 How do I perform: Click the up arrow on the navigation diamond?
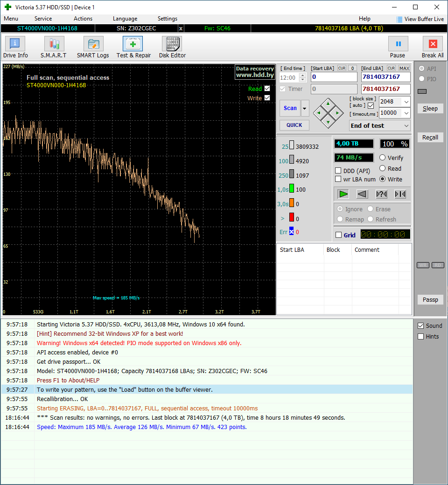pos(328,103)
